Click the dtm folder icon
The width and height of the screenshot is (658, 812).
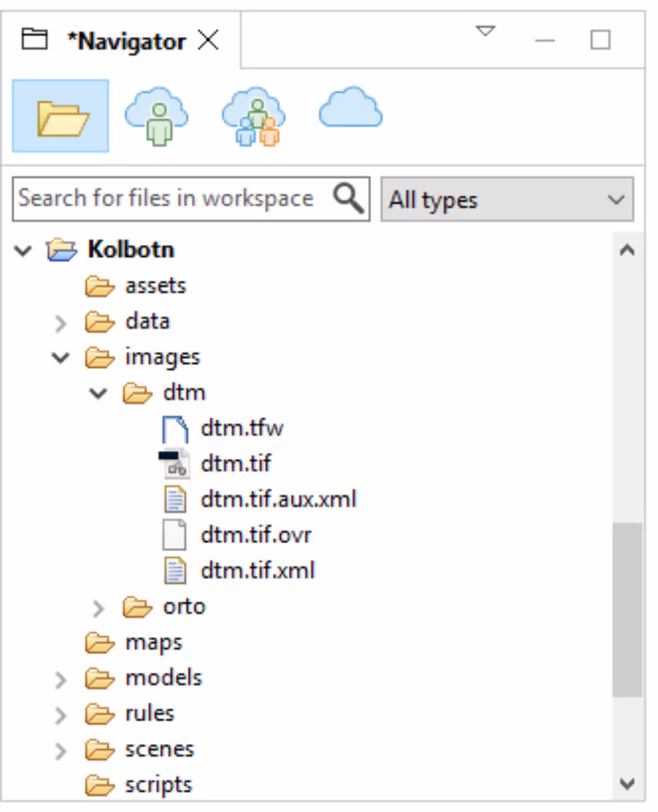pyautogui.click(x=138, y=393)
